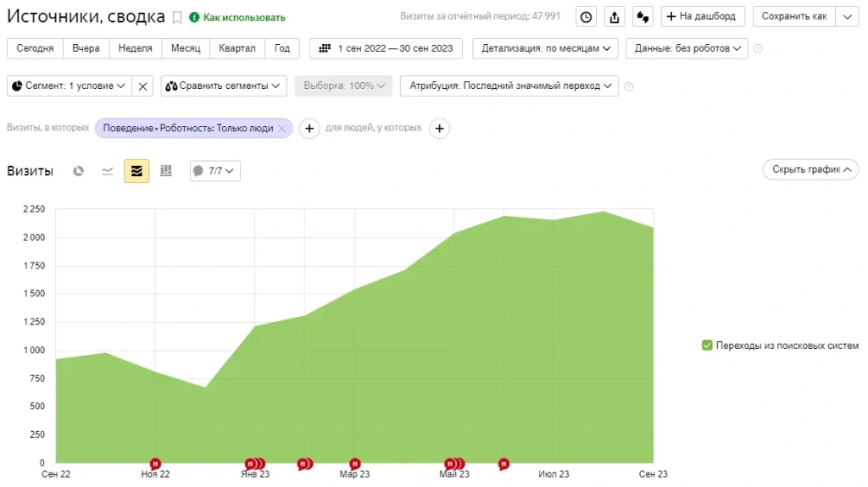The image size is (868, 487).
Task: Click the 'На дашборд' button
Action: 703,17
